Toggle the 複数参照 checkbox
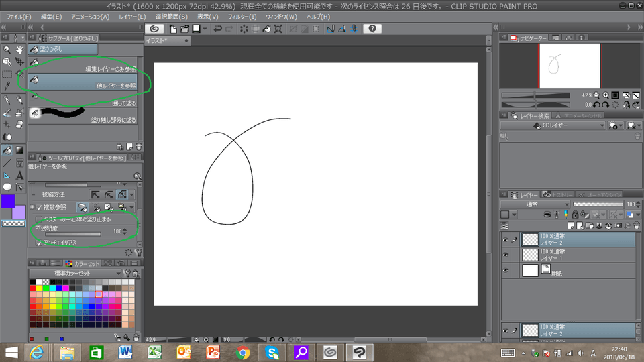The width and height of the screenshot is (644, 362). tap(39, 208)
